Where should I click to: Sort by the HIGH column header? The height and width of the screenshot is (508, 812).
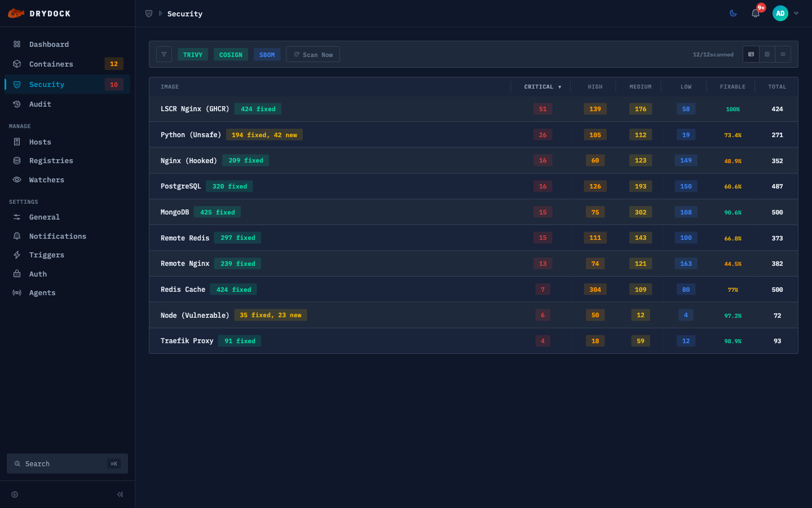(x=595, y=87)
